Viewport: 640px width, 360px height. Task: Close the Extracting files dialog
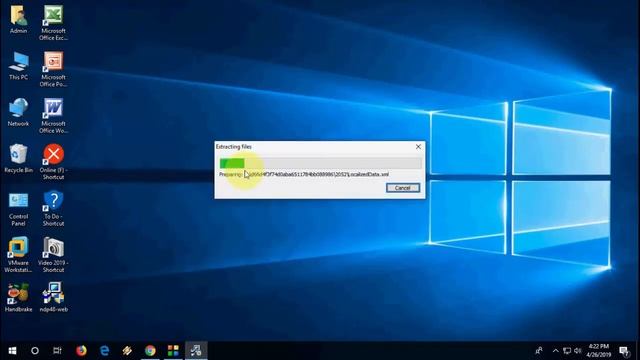(418, 147)
